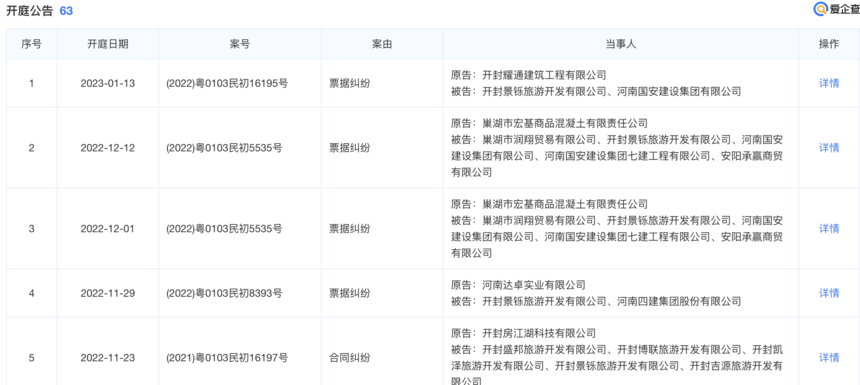This screenshot has width=860, height=385.
Task: Select case number (2022)粤0103民初16195号
Action: pos(227,83)
